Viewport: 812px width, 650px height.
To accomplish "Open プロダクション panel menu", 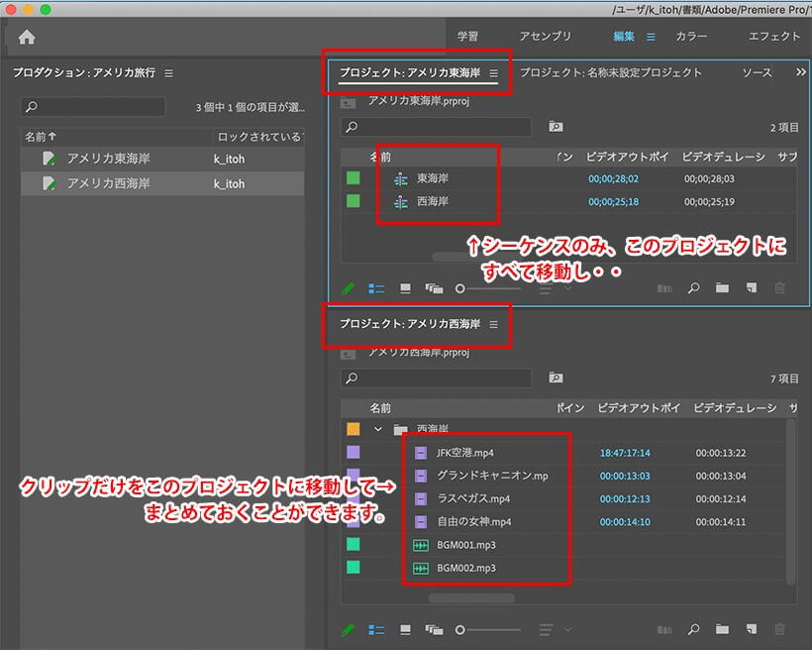I will pos(168,73).
